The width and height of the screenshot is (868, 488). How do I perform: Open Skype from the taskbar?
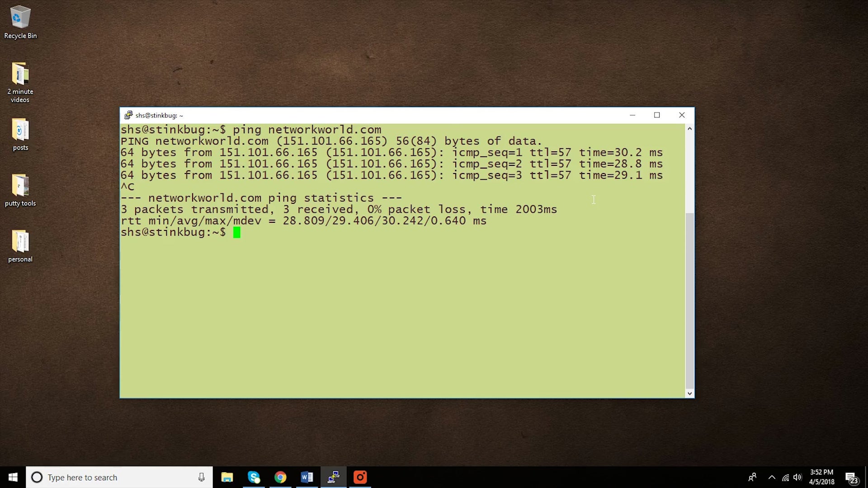(x=254, y=477)
